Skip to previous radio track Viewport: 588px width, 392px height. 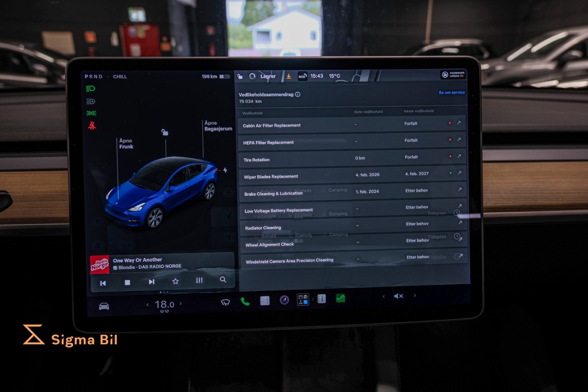pyautogui.click(x=103, y=283)
